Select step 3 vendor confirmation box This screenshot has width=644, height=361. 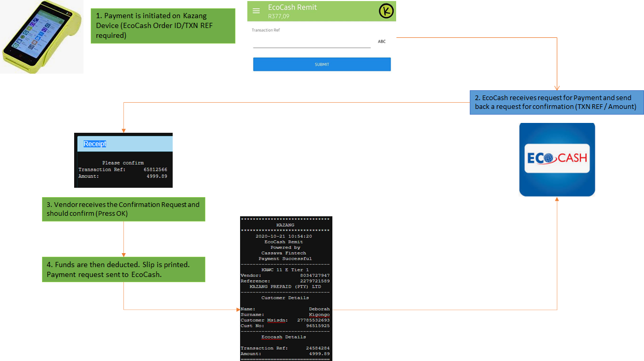123,209
